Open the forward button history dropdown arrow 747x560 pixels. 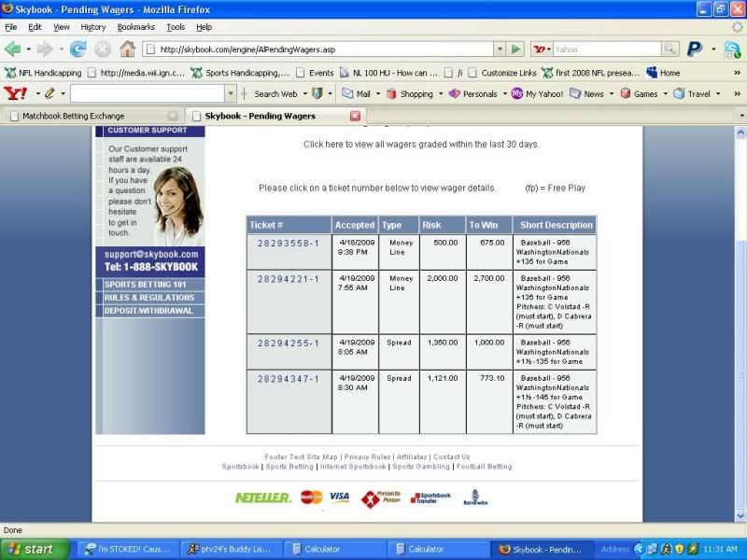[61, 49]
